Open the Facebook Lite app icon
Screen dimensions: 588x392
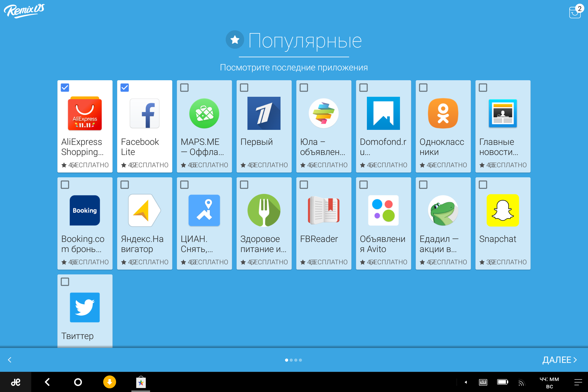pyautogui.click(x=145, y=113)
